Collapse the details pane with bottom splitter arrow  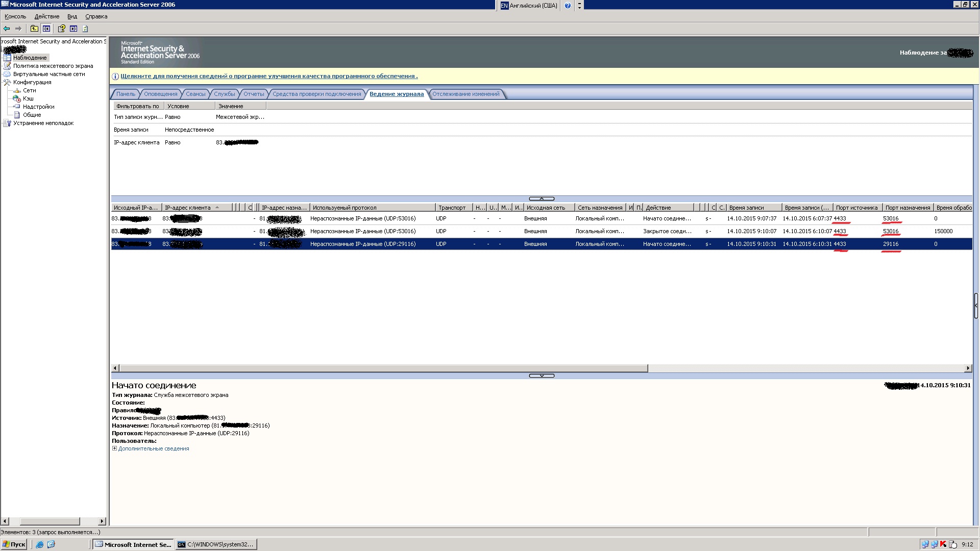[542, 375]
